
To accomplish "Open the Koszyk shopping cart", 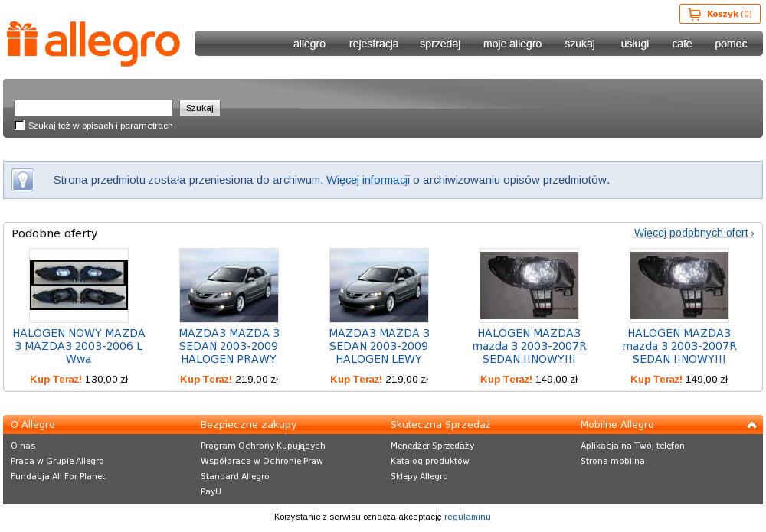I will pyautogui.click(x=719, y=14).
